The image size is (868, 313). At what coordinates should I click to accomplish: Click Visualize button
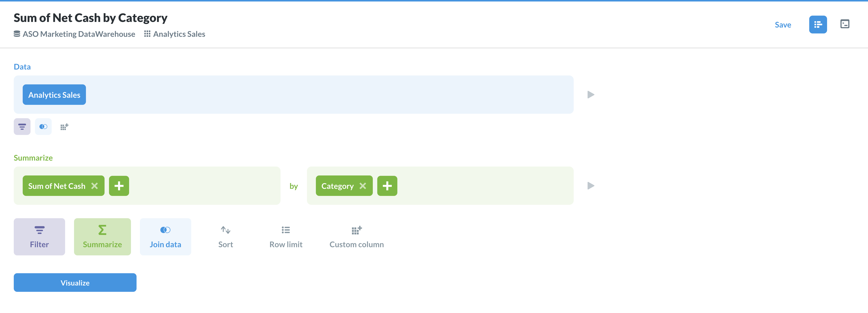[75, 283]
